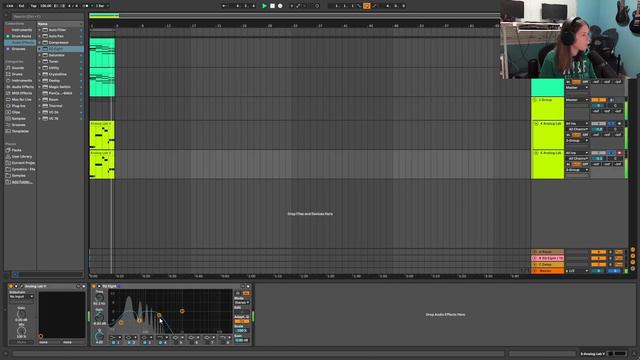Viewport: 640px width, 360px height.
Task: Select EQ Eight filter dot 4 in the display
Action: (x=159, y=315)
